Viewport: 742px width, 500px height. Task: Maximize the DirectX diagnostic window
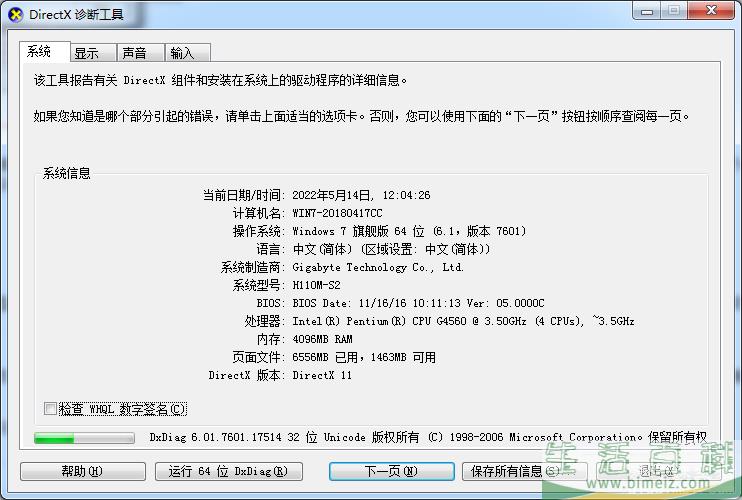coord(674,11)
